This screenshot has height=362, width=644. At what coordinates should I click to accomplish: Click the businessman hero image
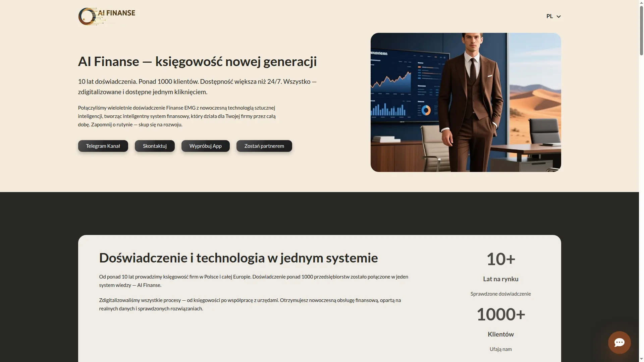tap(466, 102)
